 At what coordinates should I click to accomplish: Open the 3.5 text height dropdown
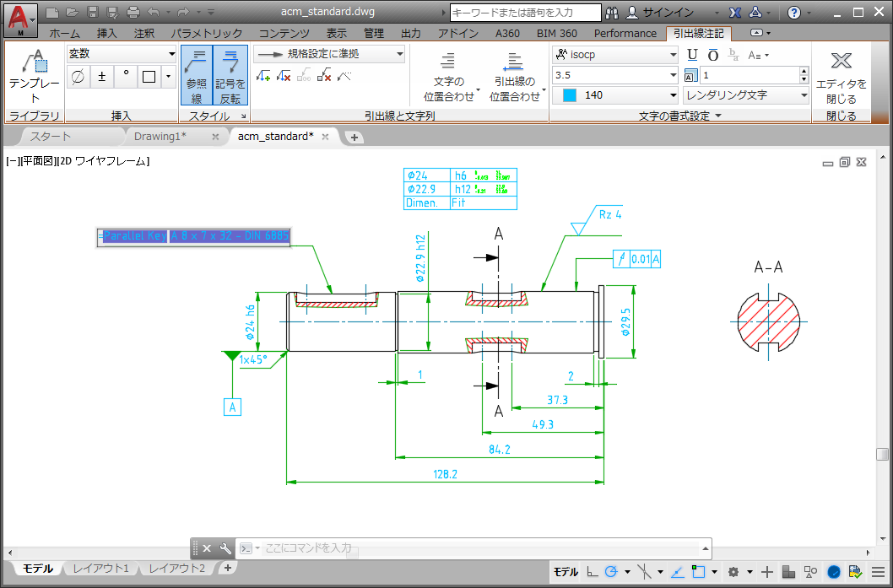tap(615, 75)
